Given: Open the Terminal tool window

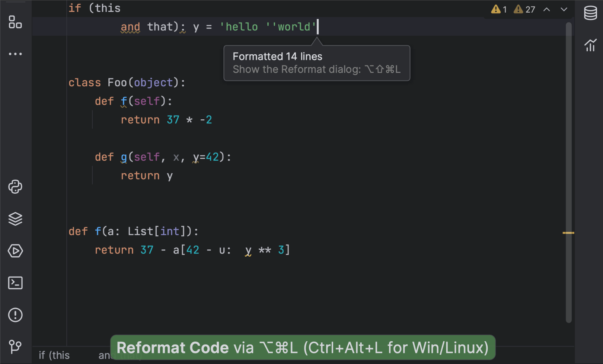Looking at the screenshot, I should 15,283.
